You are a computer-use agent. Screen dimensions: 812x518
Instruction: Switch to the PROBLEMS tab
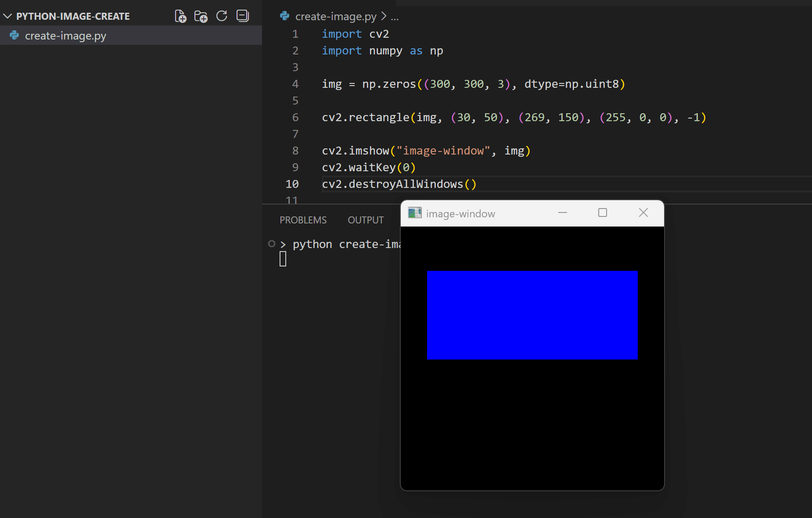click(x=303, y=220)
